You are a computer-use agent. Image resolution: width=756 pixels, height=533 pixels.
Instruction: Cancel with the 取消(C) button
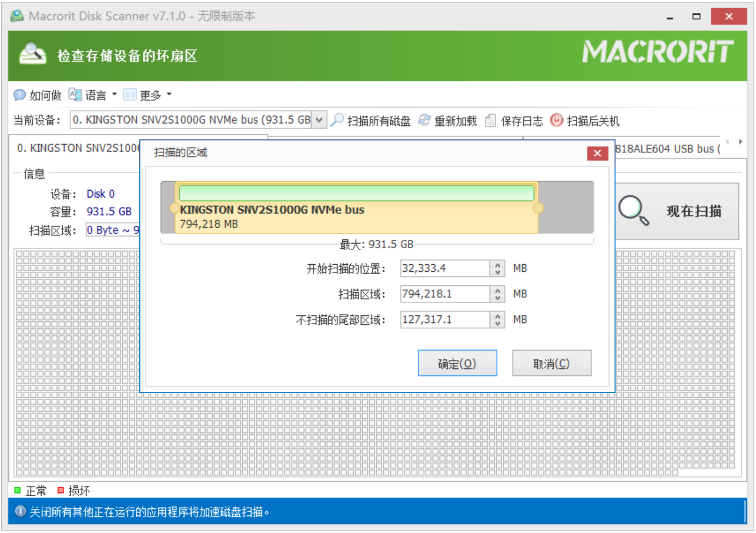(551, 364)
